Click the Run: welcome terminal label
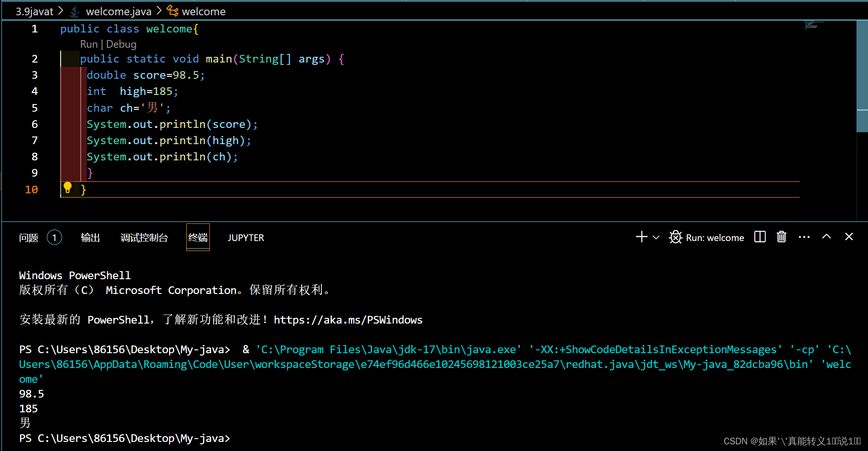Viewport: 868px width, 451px height. 715,238
